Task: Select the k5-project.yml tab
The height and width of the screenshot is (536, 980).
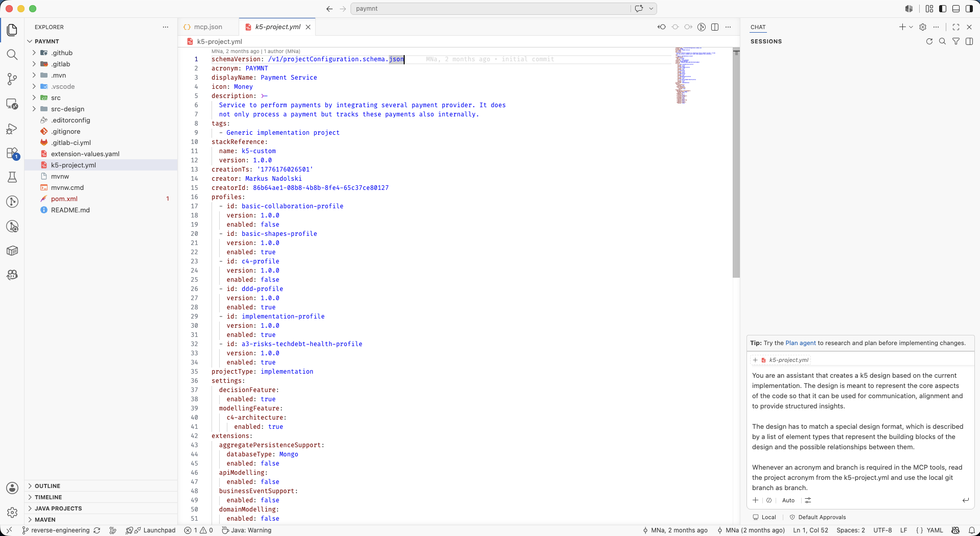Action: coord(277,27)
